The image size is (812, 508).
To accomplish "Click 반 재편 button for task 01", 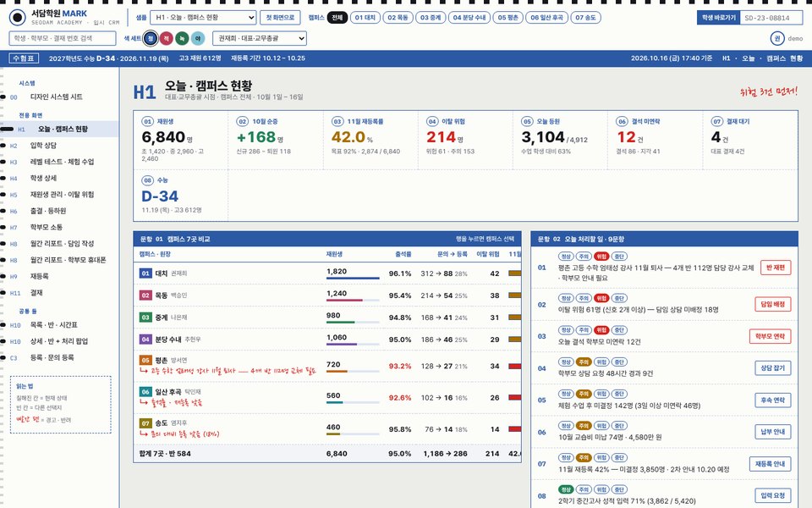I will (776, 268).
